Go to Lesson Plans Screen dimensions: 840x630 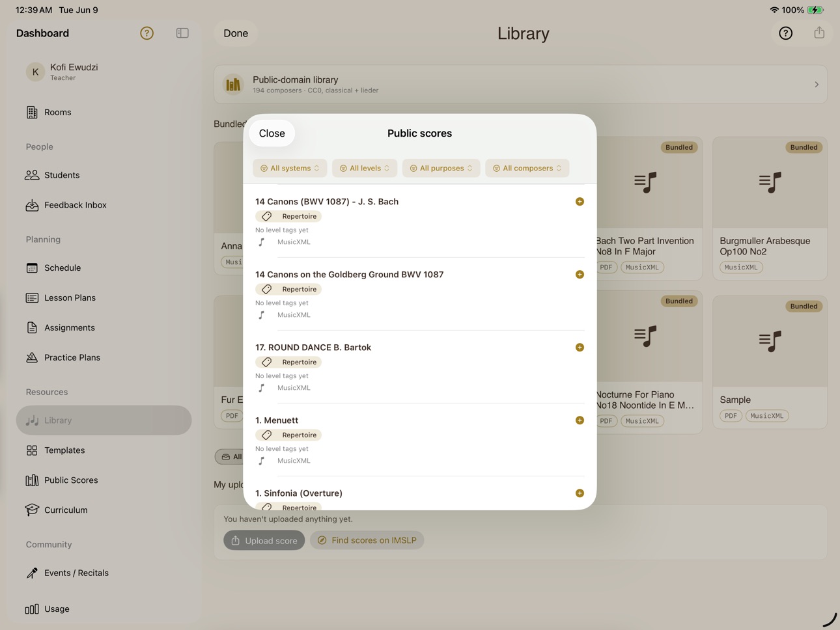click(104, 298)
